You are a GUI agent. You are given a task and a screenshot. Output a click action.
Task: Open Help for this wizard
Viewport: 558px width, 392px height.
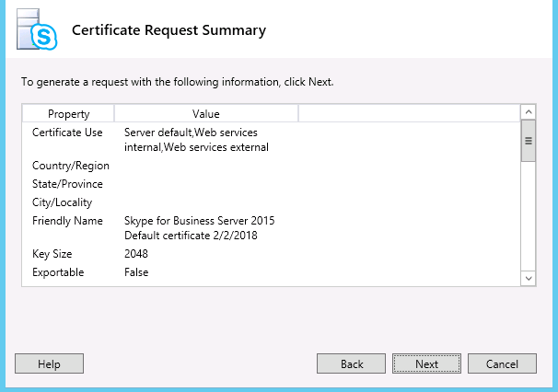(49, 363)
